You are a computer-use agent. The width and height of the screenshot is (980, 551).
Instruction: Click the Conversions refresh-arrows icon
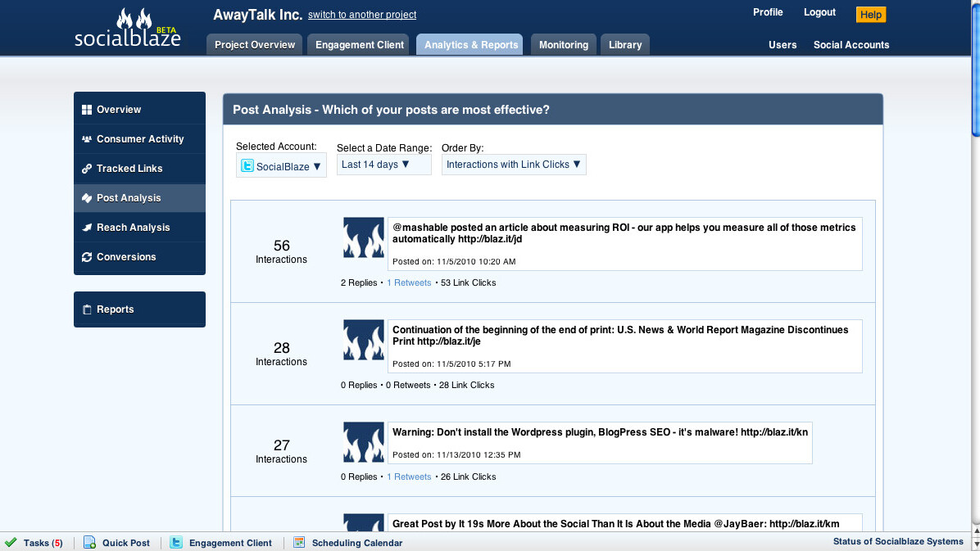(x=86, y=257)
